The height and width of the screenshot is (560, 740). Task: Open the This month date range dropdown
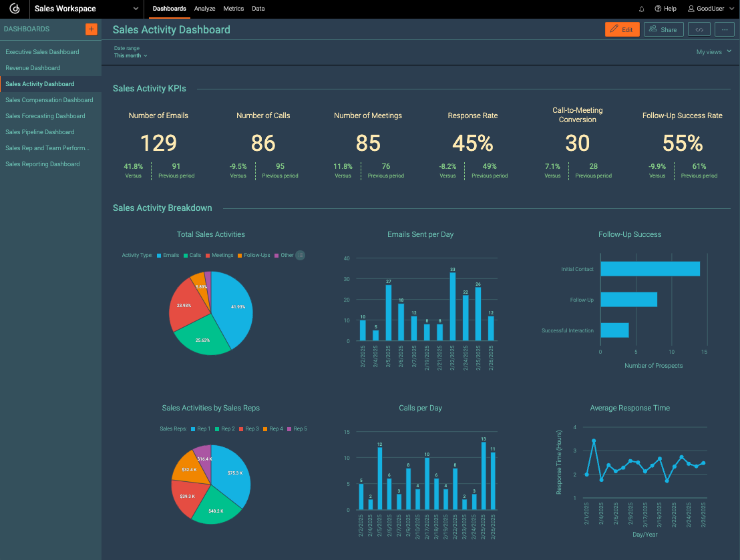[130, 55]
